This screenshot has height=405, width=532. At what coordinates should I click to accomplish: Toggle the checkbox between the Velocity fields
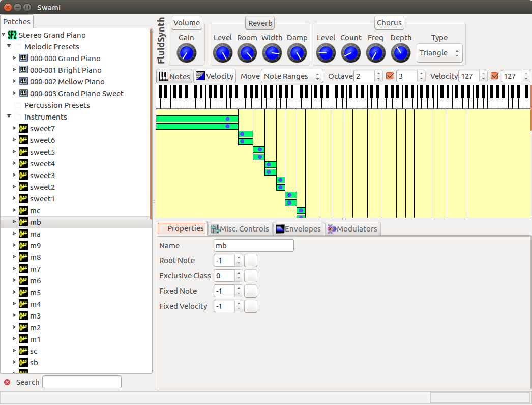[494, 76]
